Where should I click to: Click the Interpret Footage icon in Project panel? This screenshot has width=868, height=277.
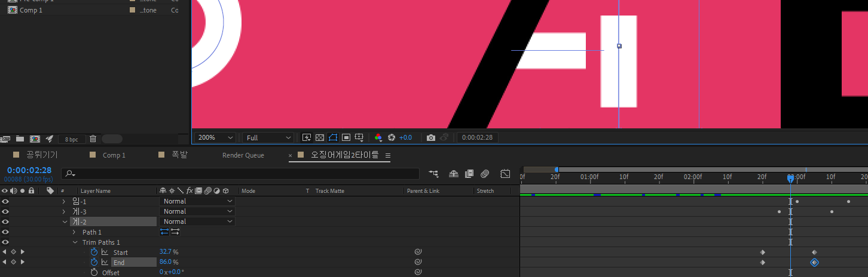(x=6, y=139)
